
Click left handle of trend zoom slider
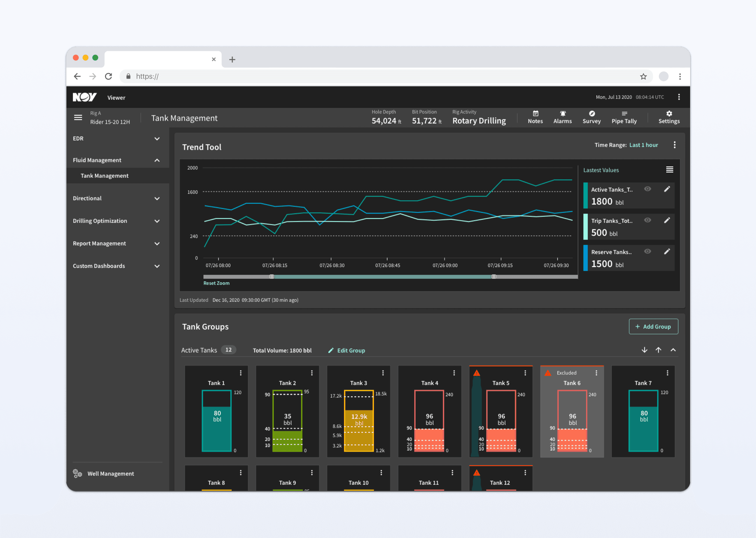click(x=272, y=277)
